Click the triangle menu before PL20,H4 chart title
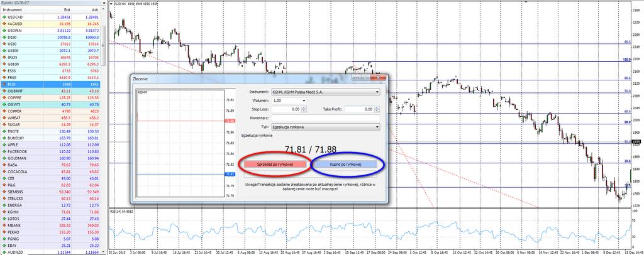 coord(111,4)
